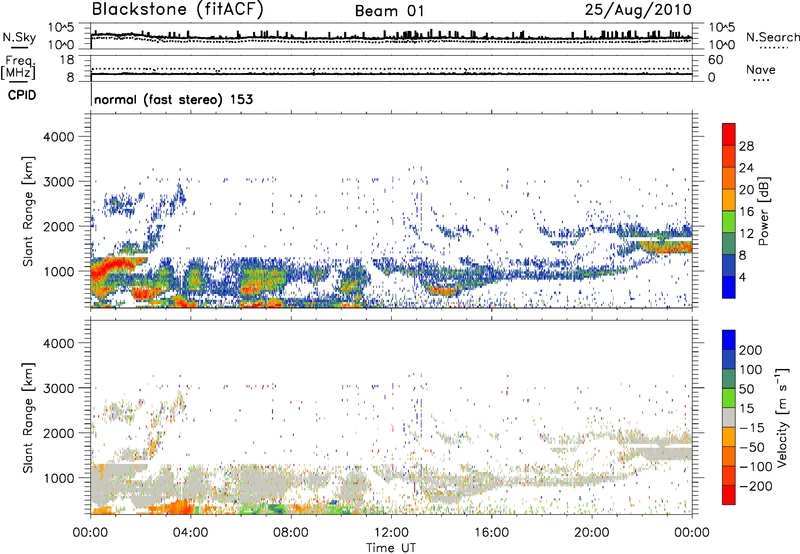Click the yellow-orange Power colorbar segment near 16
800x554 pixels.
click(x=729, y=199)
